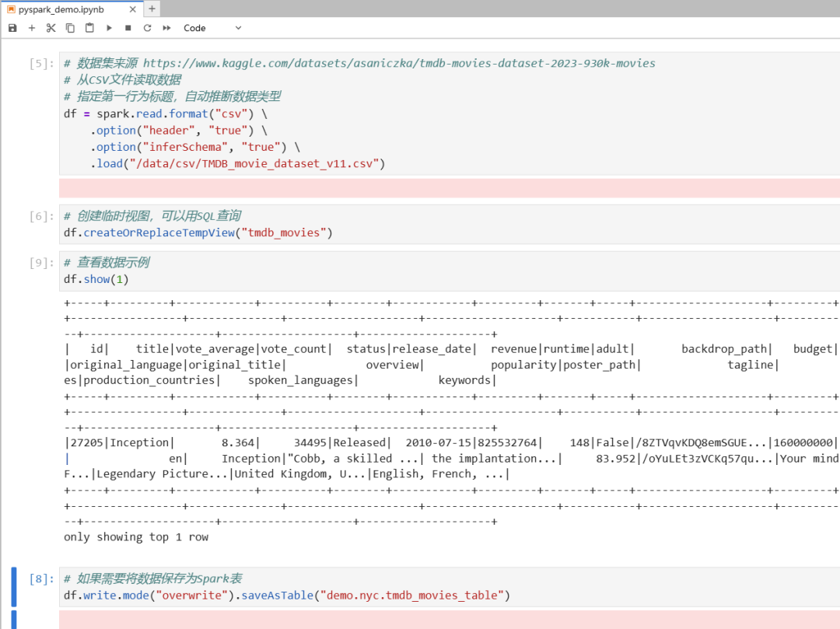The image size is (840, 629).
Task: Click the 'Legendary Picture...' value
Action: pos(163,473)
